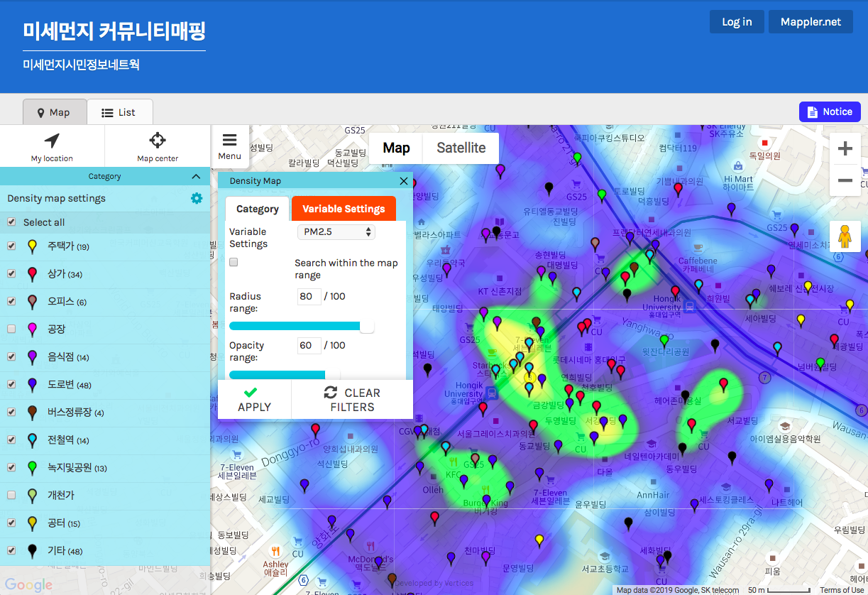
Task: Close the Density Map panel
Action: 404,181
